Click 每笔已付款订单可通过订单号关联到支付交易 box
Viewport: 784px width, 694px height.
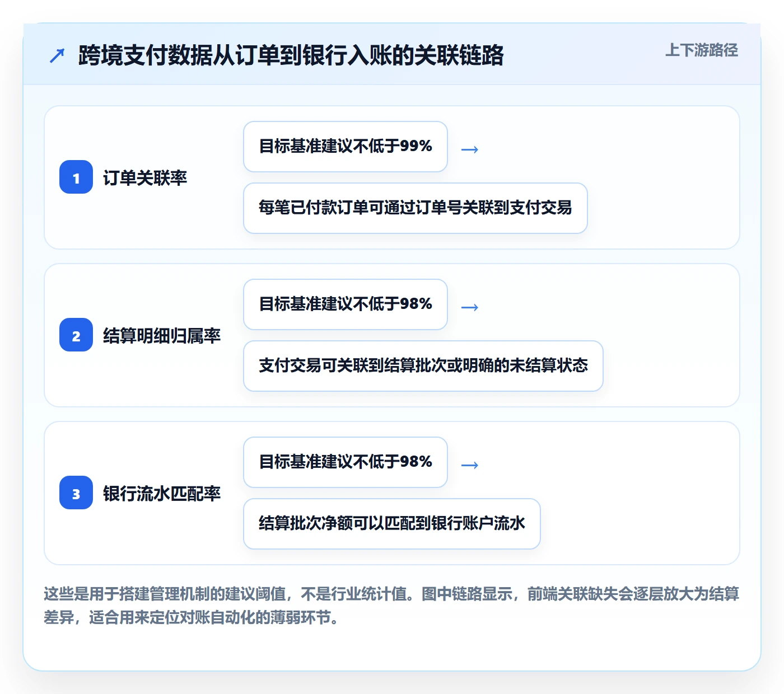tap(416, 208)
